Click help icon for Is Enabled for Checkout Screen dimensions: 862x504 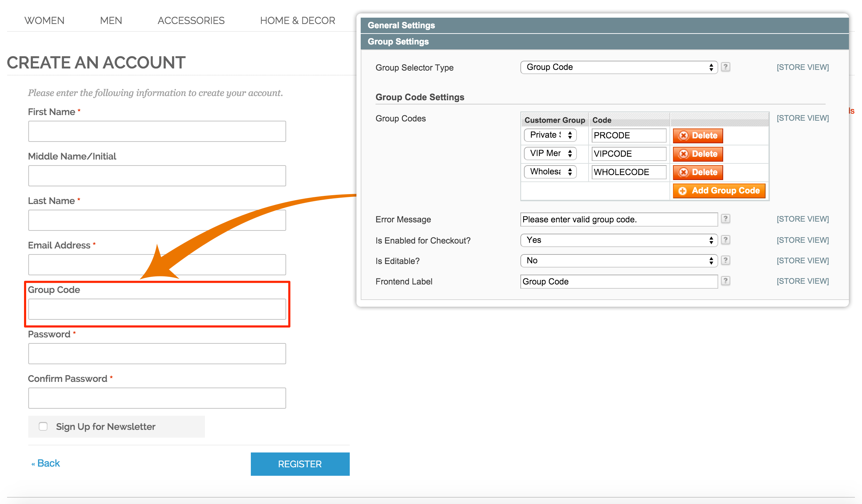[x=725, y=240]
